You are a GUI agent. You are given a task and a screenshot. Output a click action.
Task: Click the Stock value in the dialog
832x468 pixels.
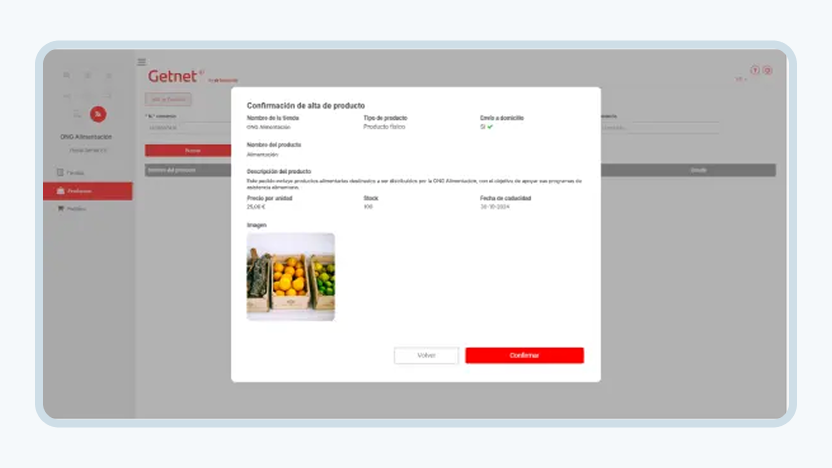(368, 207)
